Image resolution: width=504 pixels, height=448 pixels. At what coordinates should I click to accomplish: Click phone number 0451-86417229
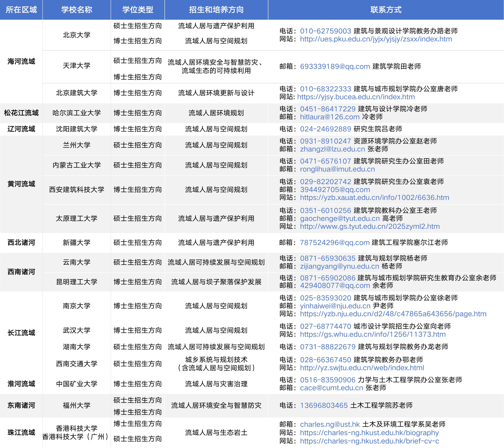(x=328, y=109)
